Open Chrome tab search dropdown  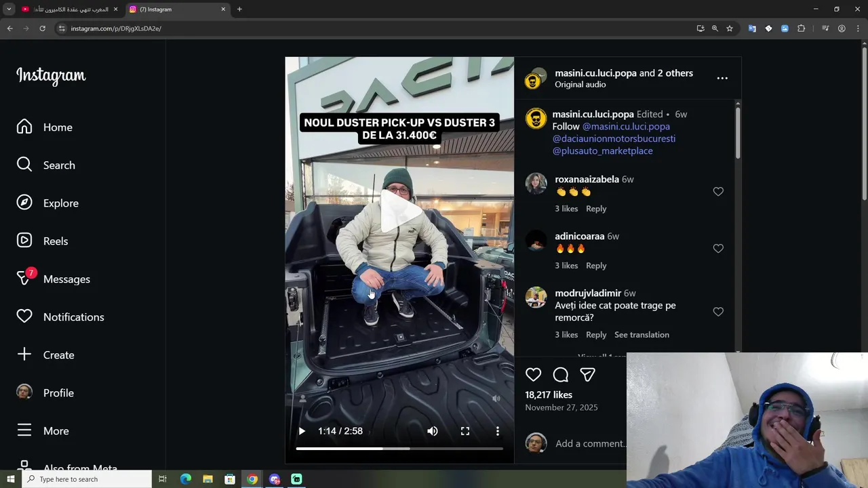coord(9,9)
